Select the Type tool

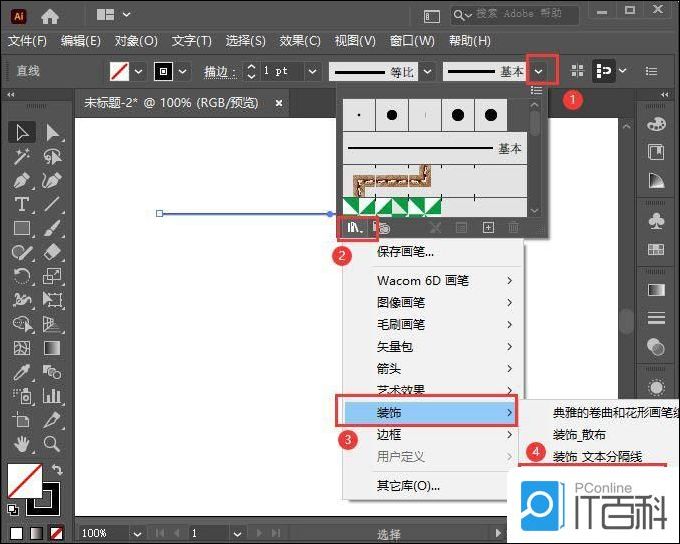click(x=21, y=204)
